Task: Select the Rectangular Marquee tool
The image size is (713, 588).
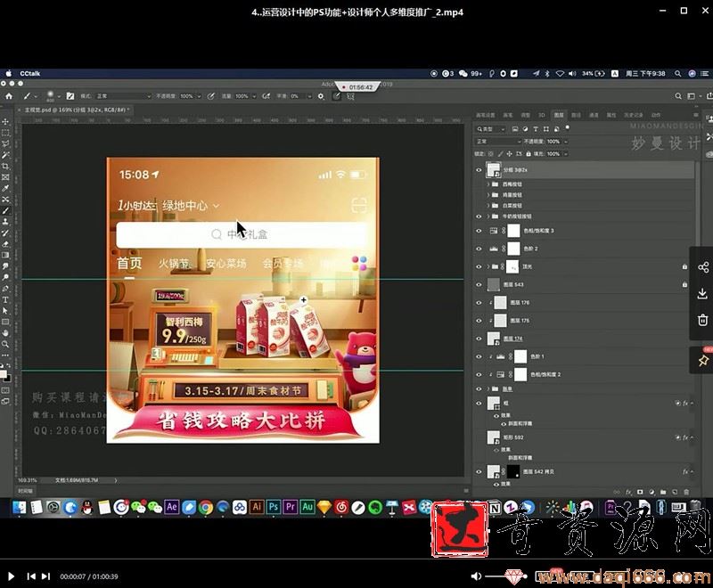Action: [5, 133]
